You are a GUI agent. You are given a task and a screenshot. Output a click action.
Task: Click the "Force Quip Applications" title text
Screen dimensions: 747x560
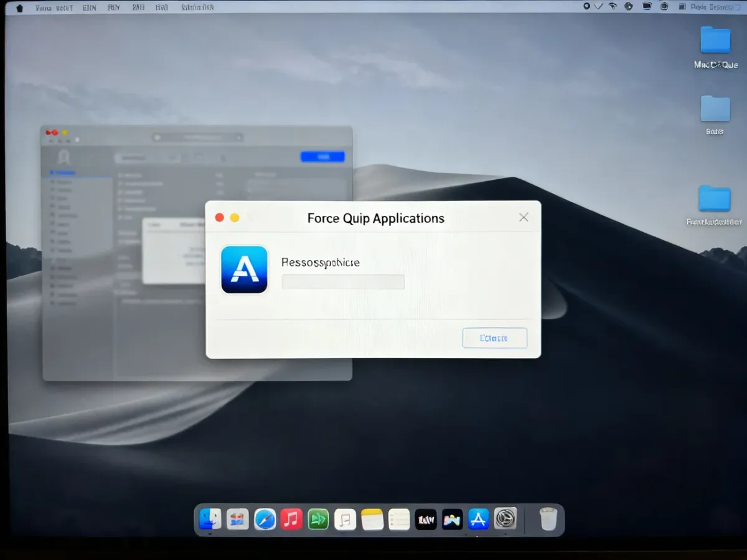pyautogui.click(x=376, y=218)
